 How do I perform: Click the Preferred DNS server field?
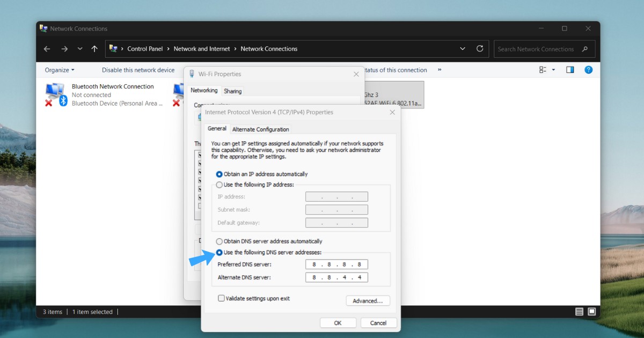(336, 264)
